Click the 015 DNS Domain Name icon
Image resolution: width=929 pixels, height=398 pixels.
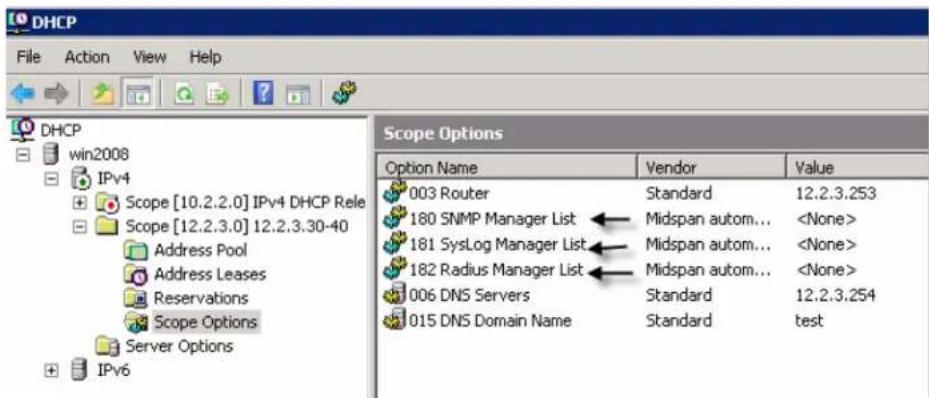395,320
